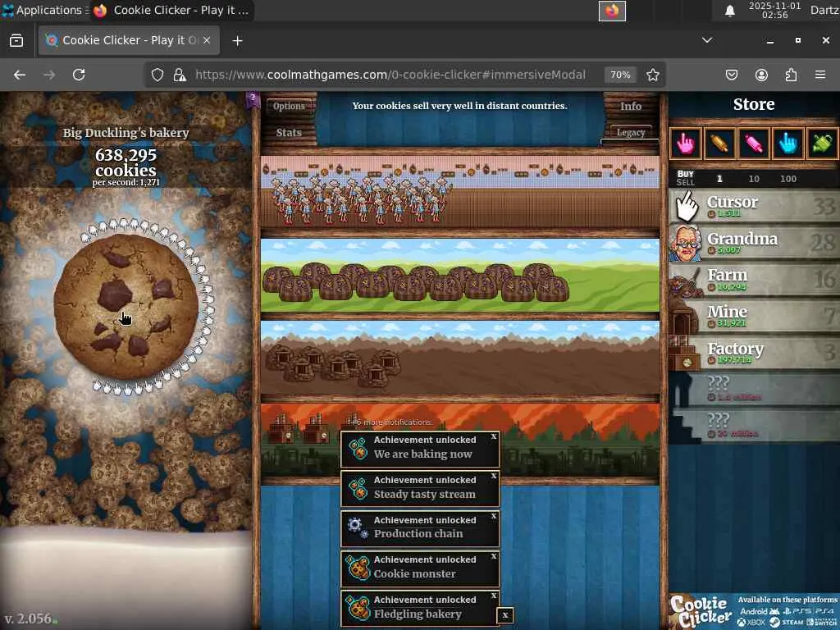Dismiss 'Fledgling bakery' achievement
The width and height of the screenshot is (840, 630).
point(493,596)
